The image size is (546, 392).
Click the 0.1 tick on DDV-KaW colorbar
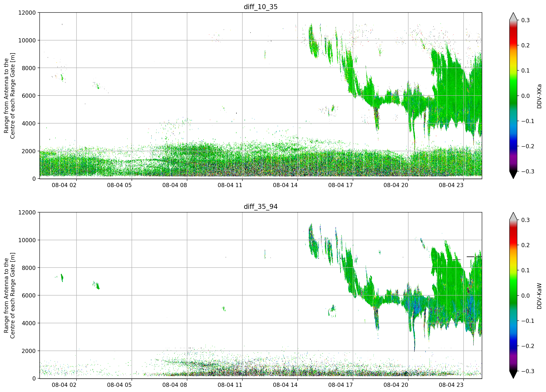tap(525, 270)
